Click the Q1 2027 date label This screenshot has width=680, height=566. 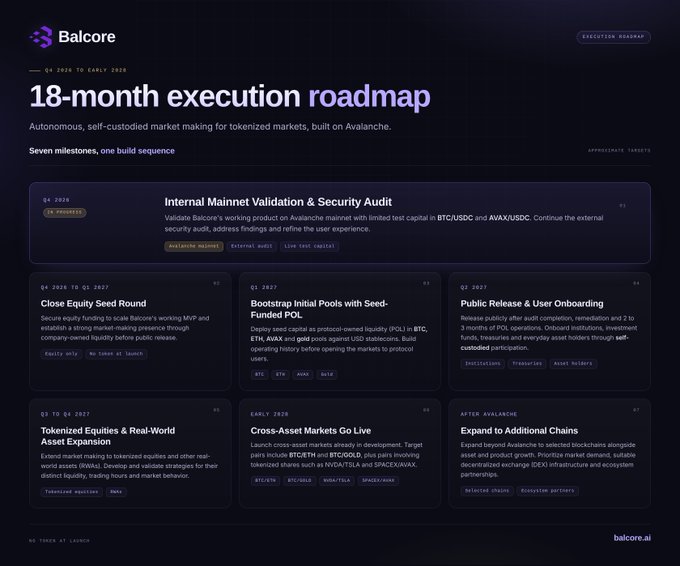tap(264, 287)
